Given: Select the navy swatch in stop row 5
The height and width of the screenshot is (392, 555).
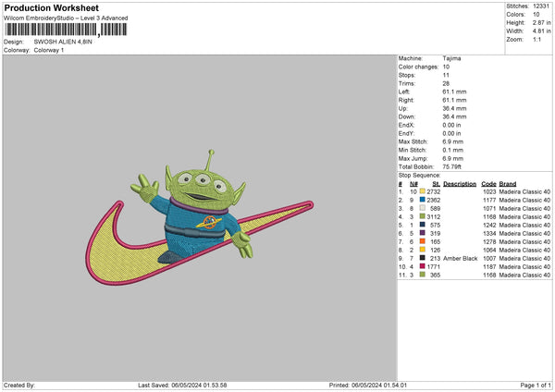Looking at the screenshot, I should [423, 225].
